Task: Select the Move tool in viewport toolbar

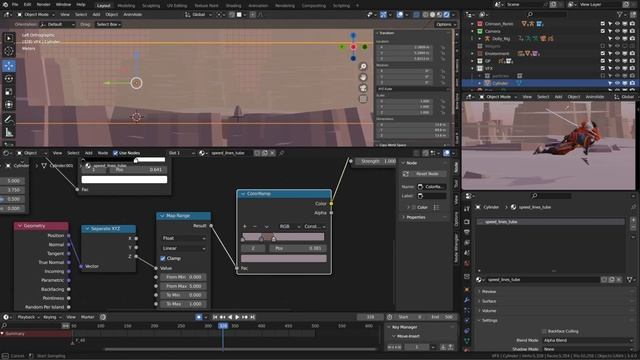Action: (9, 65)
